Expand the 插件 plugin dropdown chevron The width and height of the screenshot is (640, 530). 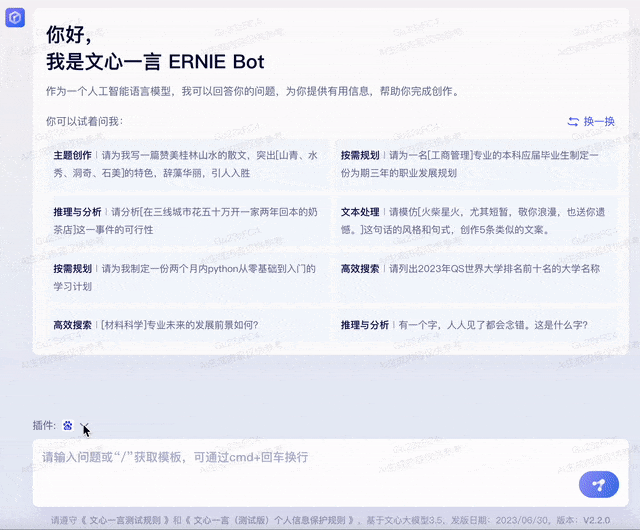click(85, 425)
